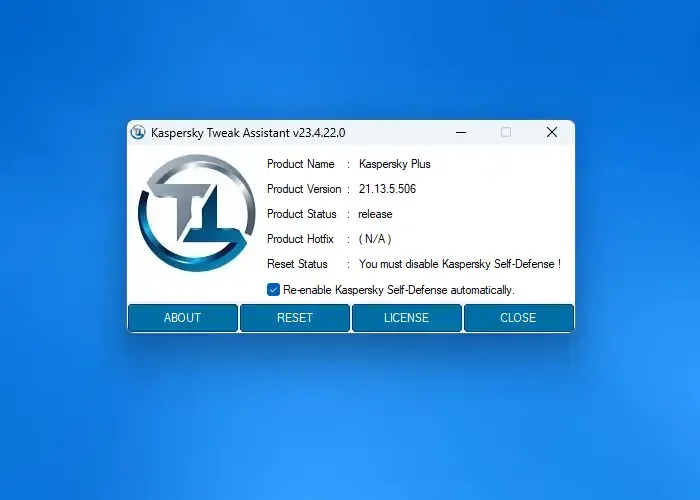
Task: Click the 'Product Hotfix' label
Action: point(300,239)
